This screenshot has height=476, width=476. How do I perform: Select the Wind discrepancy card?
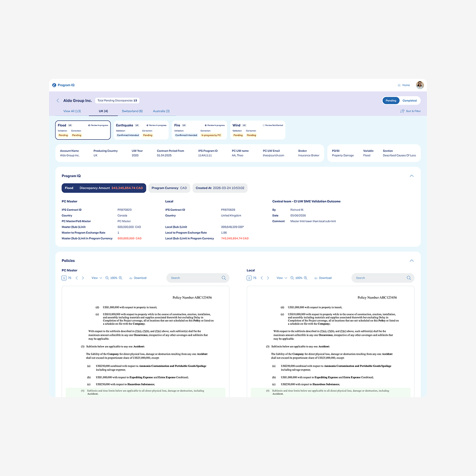click(258, 130)
